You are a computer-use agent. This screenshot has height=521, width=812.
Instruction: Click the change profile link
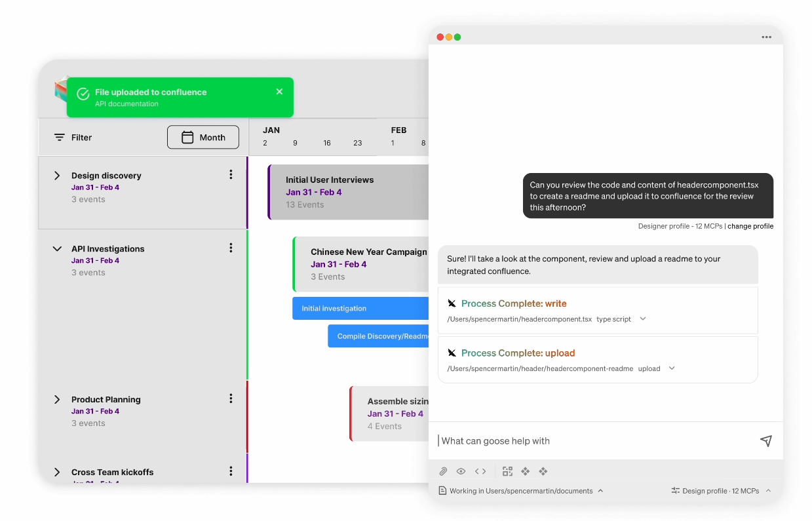pyautogui.click(x=750, y=226)
